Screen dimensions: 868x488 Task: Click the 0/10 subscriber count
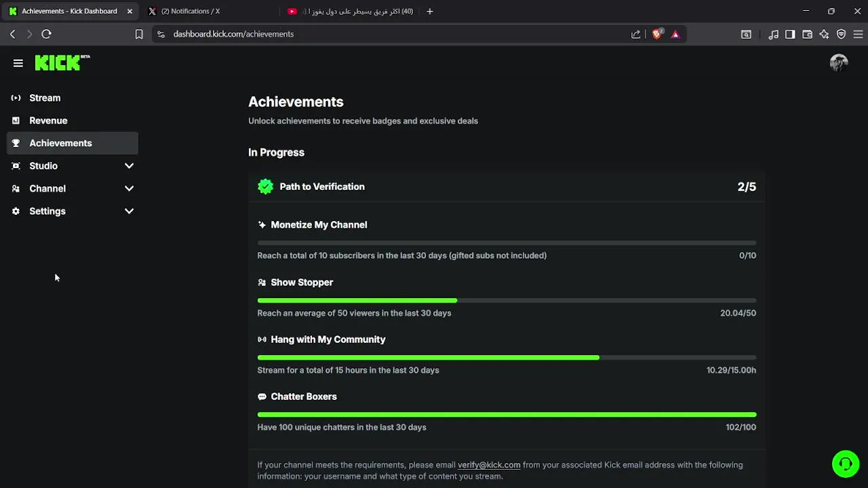click(747, 256)
